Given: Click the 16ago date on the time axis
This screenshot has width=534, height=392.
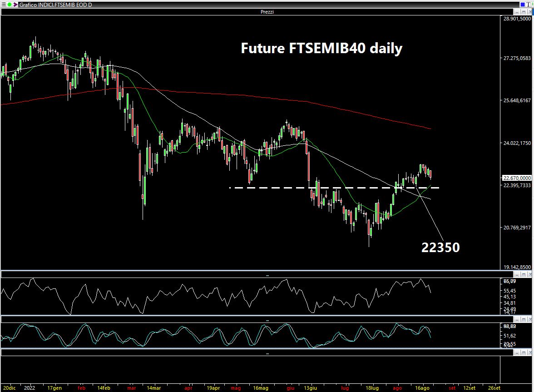Looking at the screenshot, I should (422, 388).
